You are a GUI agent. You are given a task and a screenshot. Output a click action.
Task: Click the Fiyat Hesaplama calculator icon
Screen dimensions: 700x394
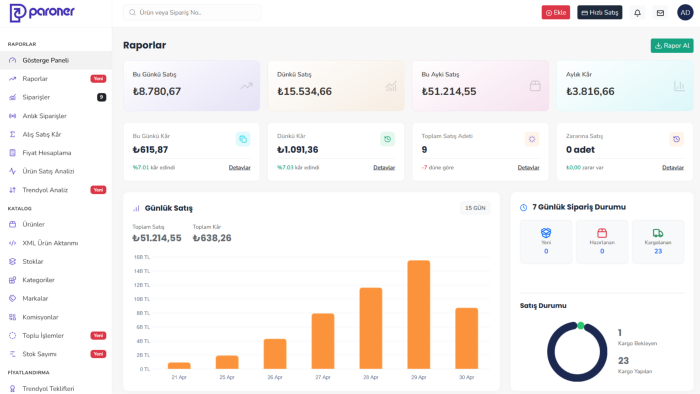(x=12, y=153)
